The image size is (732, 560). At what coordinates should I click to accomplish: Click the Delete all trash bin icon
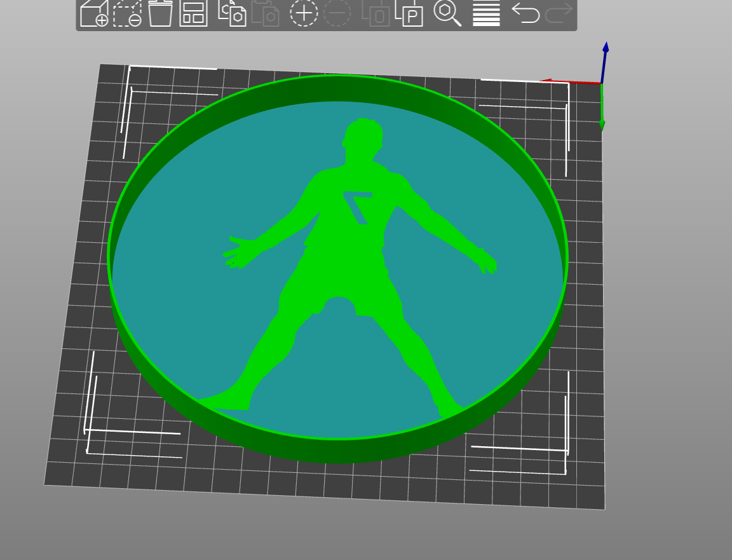pos(160,13)
